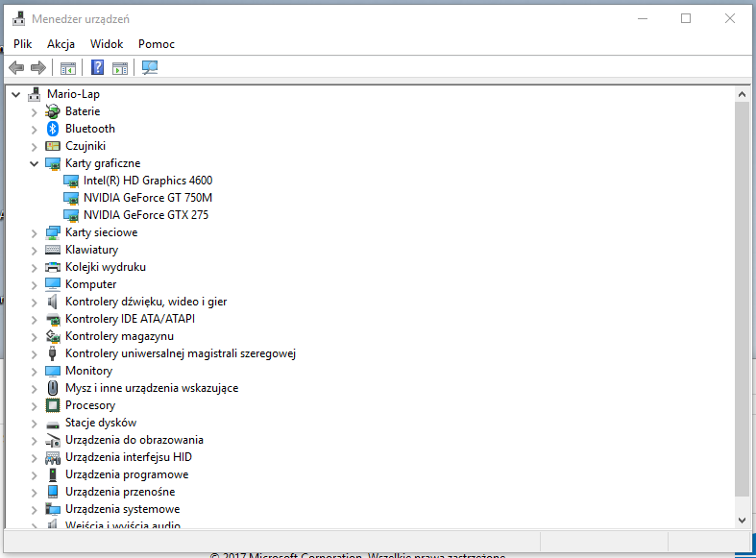Click the USB controllers plug icon
Screen dimensions: 756x558
coord(53,353)
